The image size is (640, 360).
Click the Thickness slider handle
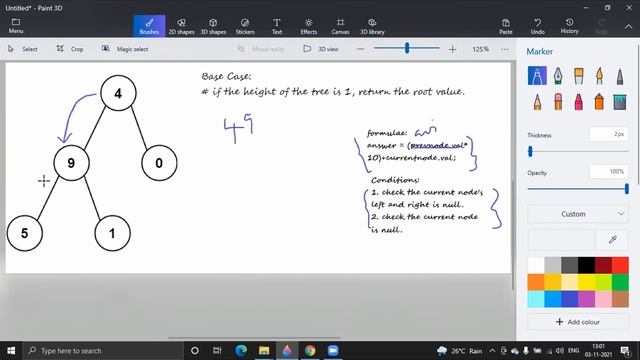(x=530, y=151)
